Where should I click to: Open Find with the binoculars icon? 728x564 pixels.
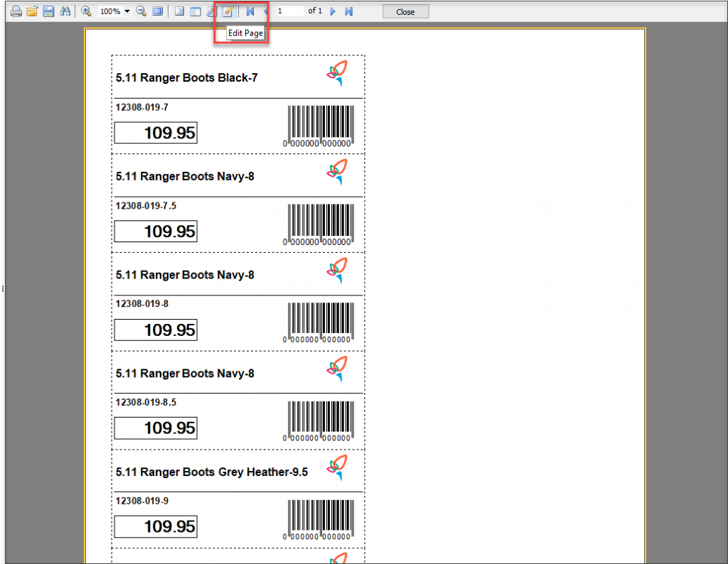(65, 11)
